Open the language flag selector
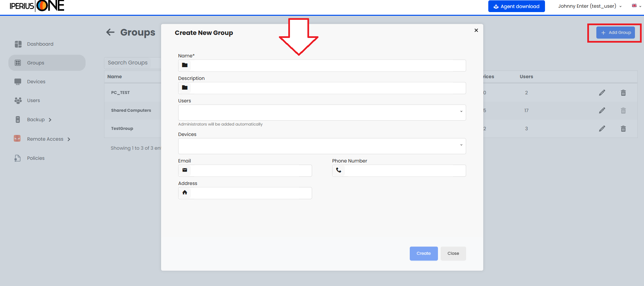 coord(636,6)
